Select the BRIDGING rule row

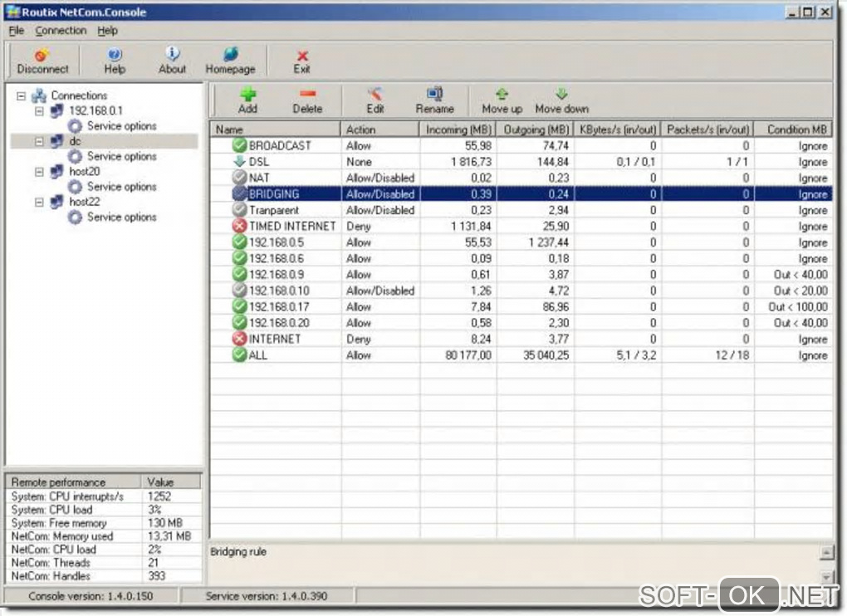521,193
